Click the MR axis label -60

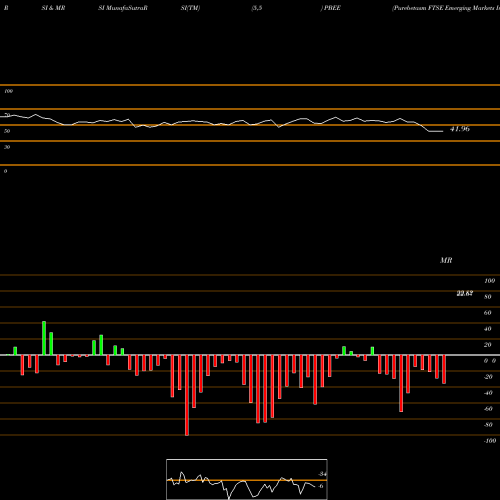pos(488,409)
